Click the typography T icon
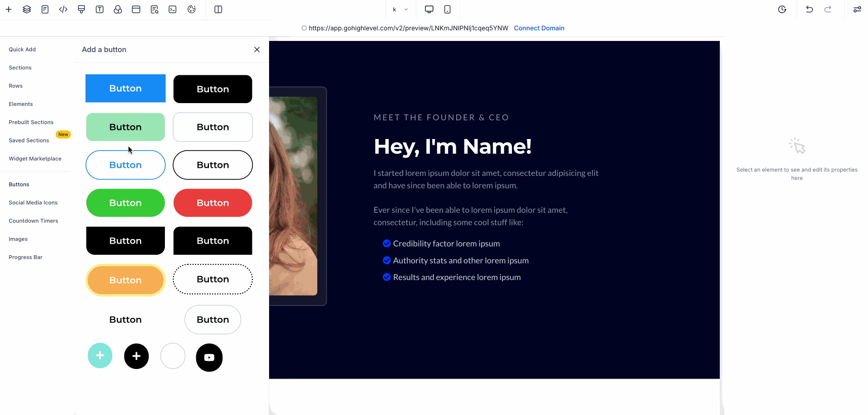The width and height of the screenshot is (868, 415). pos(100,10)
